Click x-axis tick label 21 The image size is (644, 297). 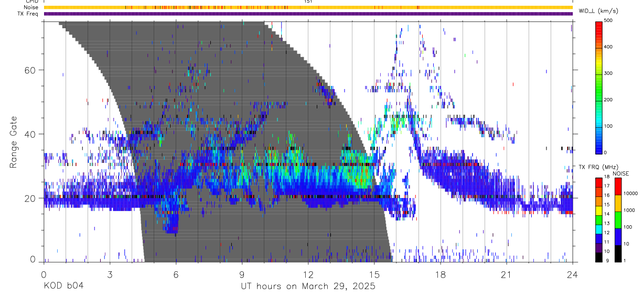coord(506,274)
